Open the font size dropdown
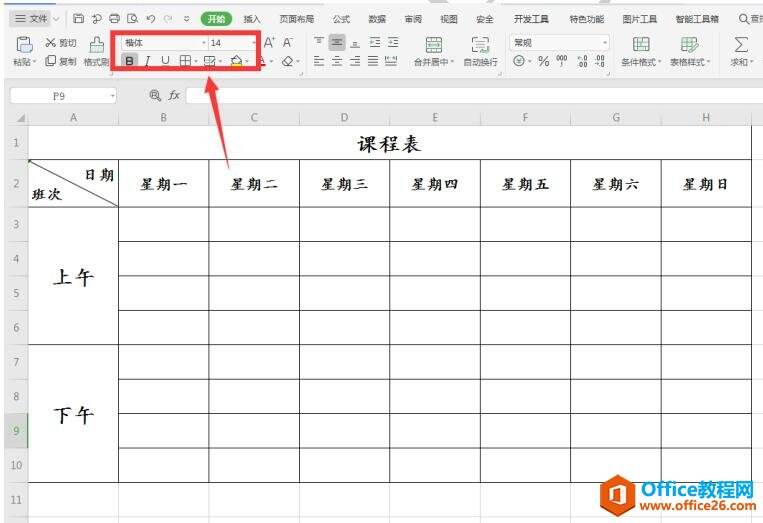This screenshot has height=523, width=763. coord(254,43)
